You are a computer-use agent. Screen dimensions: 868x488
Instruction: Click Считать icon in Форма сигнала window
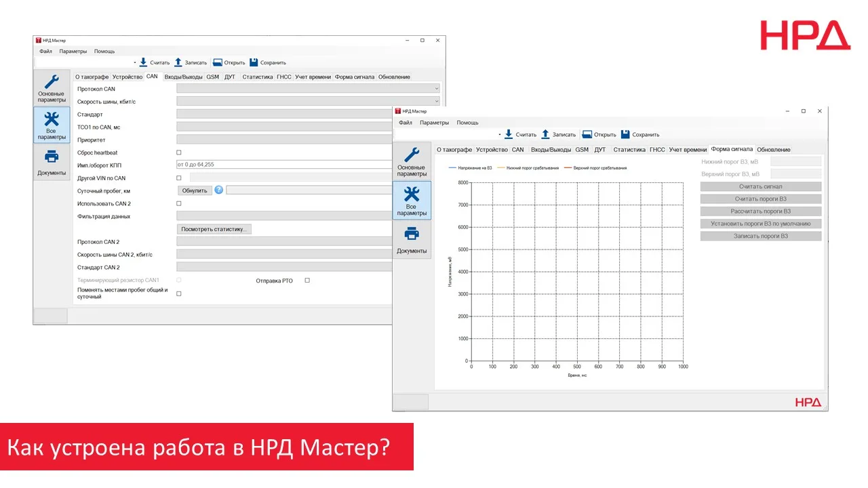pyautogui.click(x=509, y=134)
